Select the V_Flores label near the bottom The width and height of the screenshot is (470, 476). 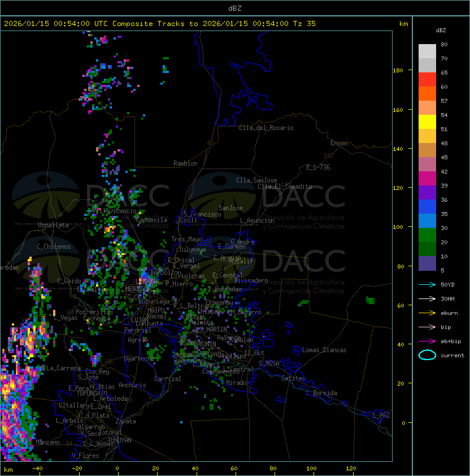tap(85, 456)
